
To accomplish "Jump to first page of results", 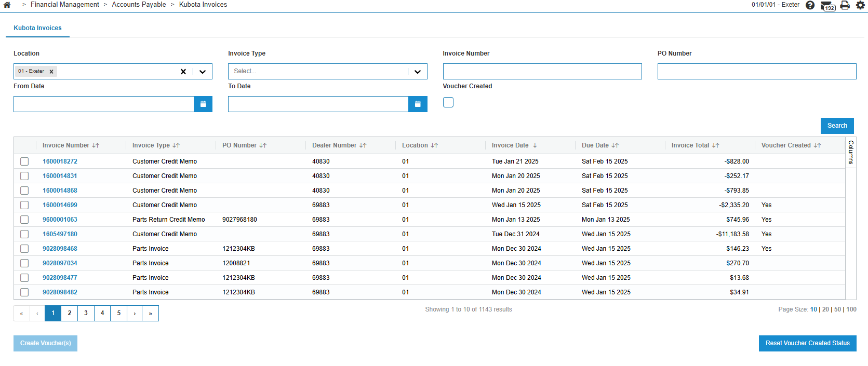I will (x=22, y=313).
